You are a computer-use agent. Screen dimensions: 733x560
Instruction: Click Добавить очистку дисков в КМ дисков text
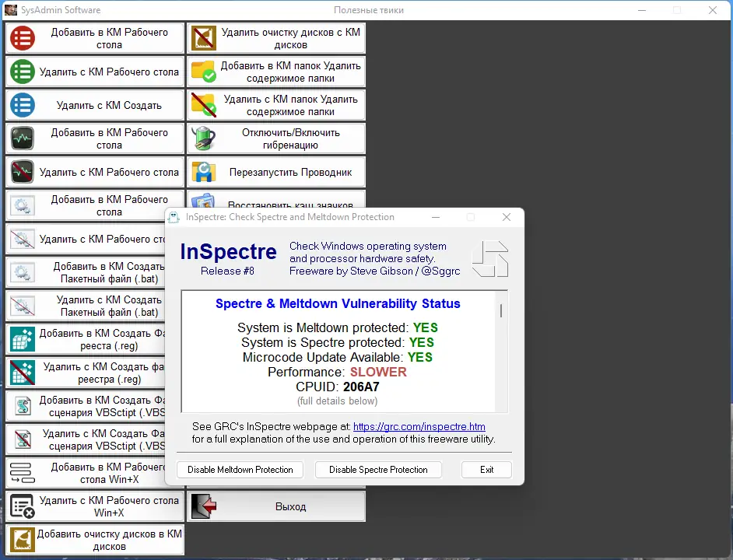109,541
